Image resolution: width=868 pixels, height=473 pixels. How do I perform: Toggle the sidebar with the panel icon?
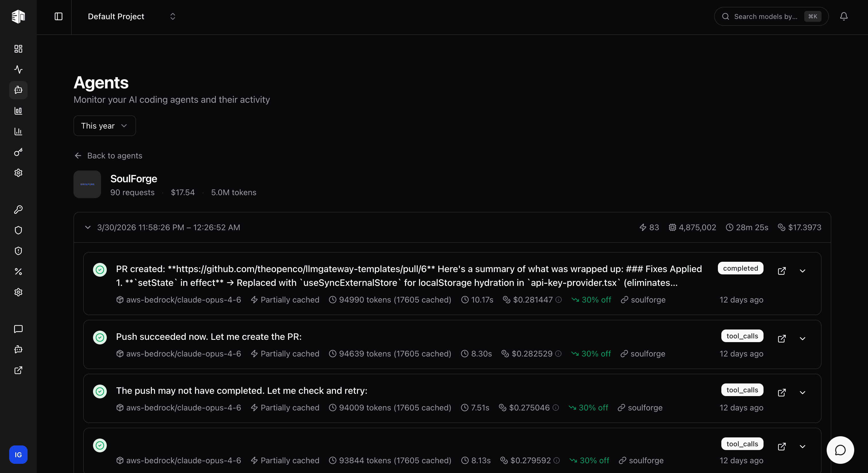click(x=58, y=16)
